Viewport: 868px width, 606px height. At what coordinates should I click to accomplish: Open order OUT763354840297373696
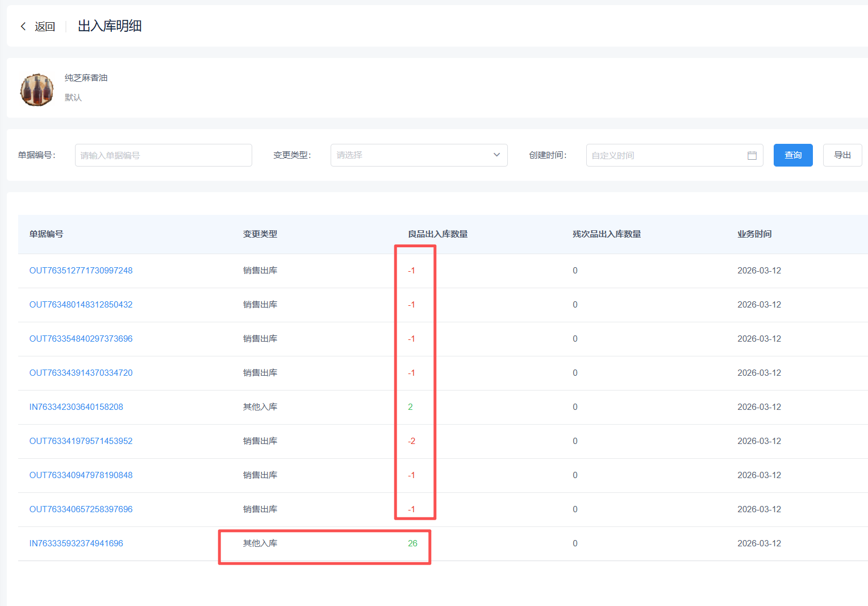[x=81, y=339]
